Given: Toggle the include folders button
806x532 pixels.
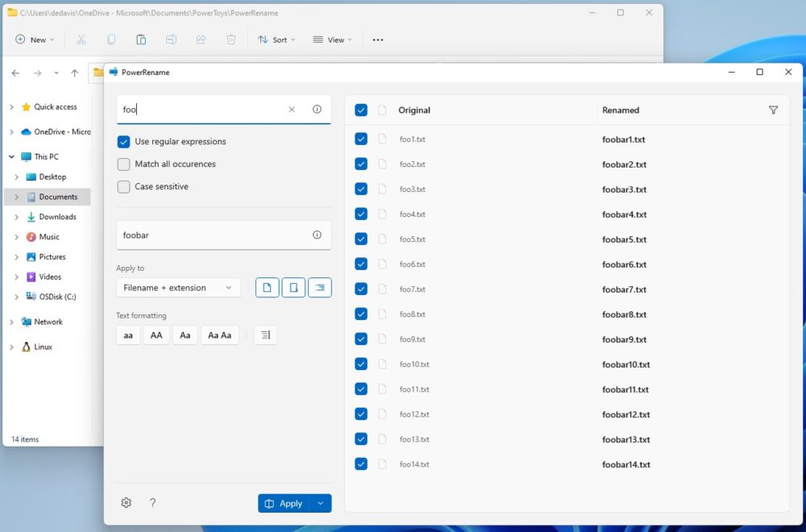Looking at the screenshot, I should [x=293, y=288].
